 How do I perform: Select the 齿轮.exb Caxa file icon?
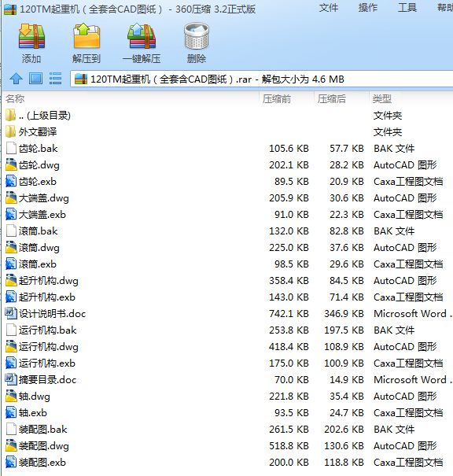(x=11, y=182)
